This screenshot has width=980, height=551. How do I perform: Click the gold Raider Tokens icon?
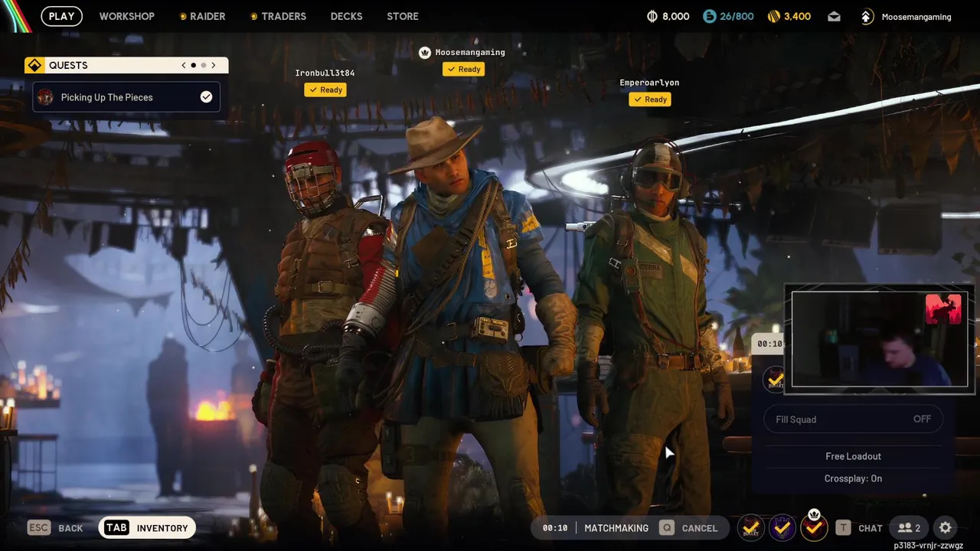(773, 16)
